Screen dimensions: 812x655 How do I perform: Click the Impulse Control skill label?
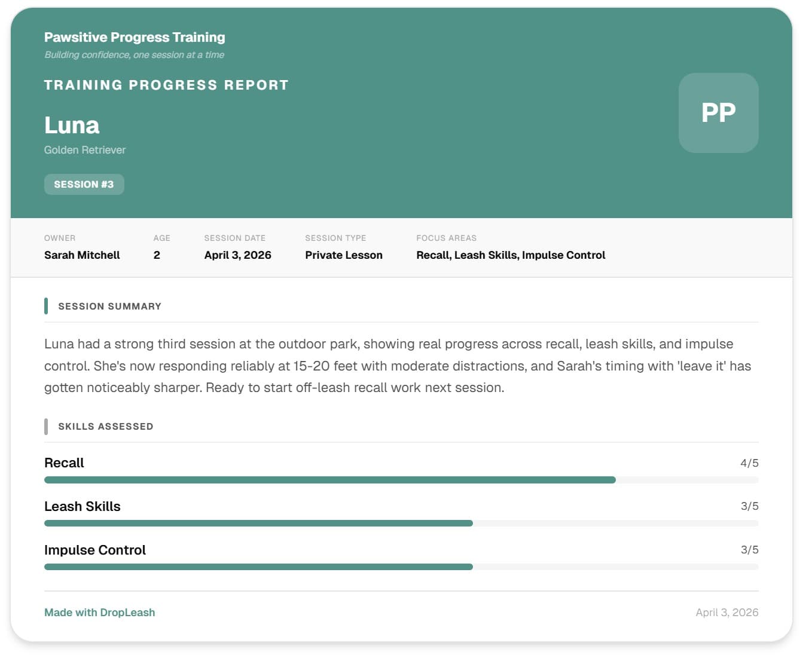click(95, 550)
